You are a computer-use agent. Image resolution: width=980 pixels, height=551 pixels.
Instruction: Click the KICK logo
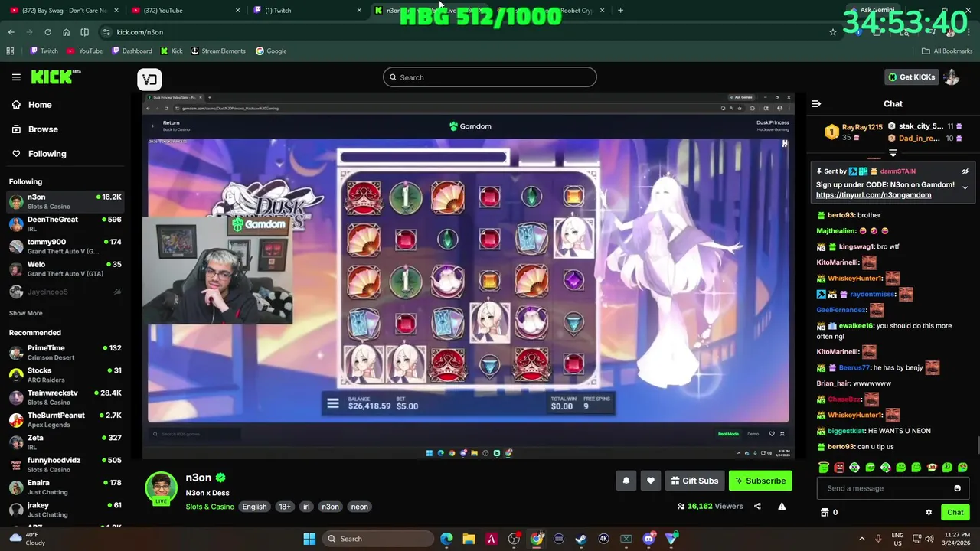click(55, 77)
